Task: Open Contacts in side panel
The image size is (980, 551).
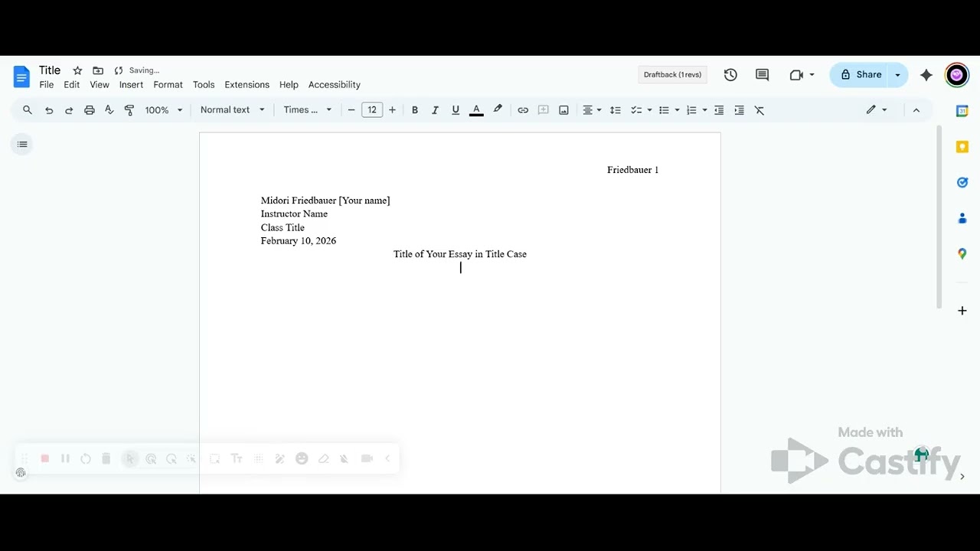Action: coord(962,218)
